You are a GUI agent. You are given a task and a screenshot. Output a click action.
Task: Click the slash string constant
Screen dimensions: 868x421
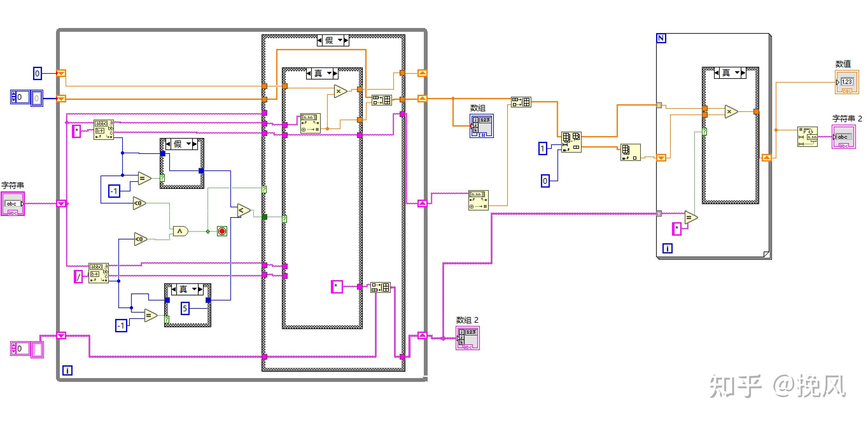click(78, 277)
